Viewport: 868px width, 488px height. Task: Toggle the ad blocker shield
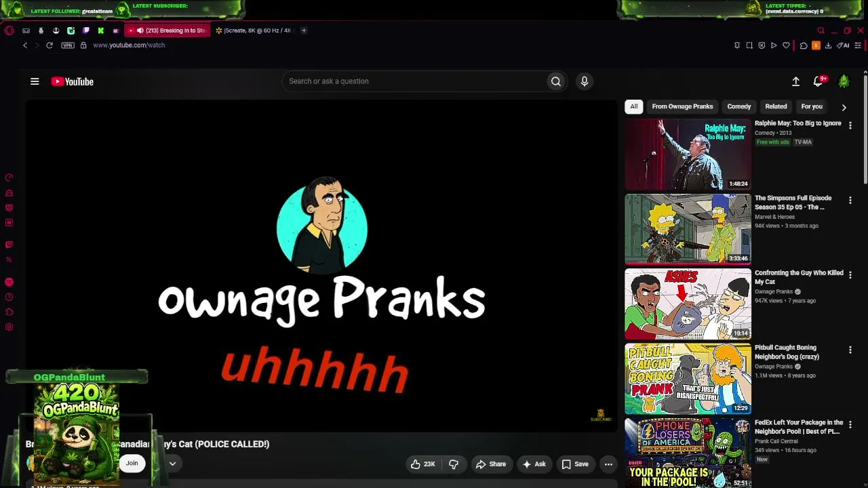(762, 45)
